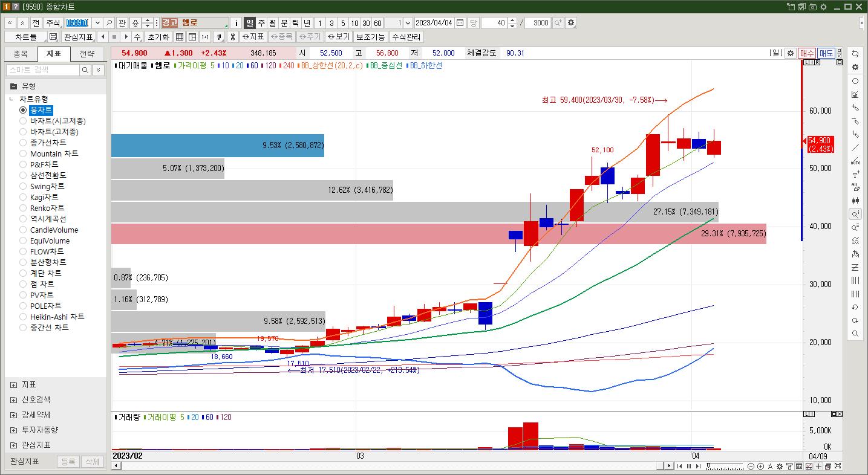
Task: Click the redo icon on right panel
Action: (855, 320)
